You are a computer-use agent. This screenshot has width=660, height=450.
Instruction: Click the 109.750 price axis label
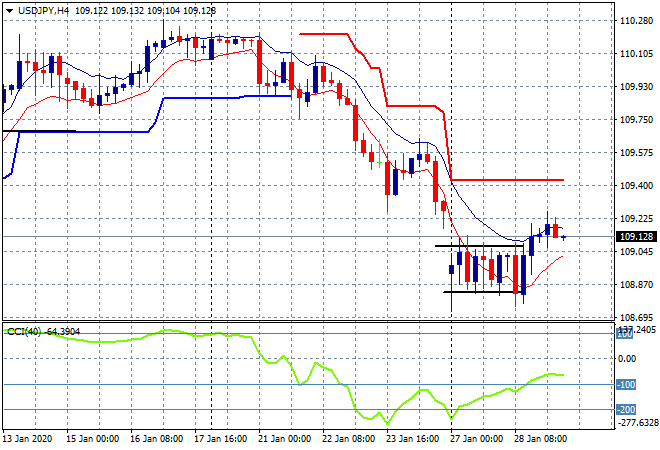[636, 120]
